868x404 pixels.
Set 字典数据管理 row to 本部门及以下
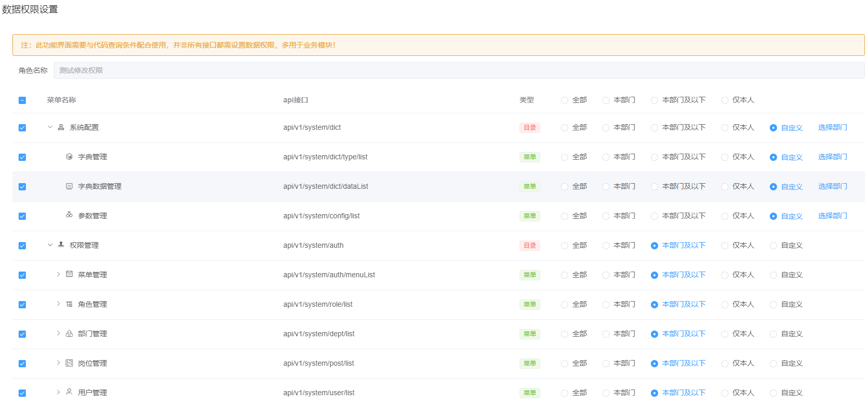click(x=654, y=187)
